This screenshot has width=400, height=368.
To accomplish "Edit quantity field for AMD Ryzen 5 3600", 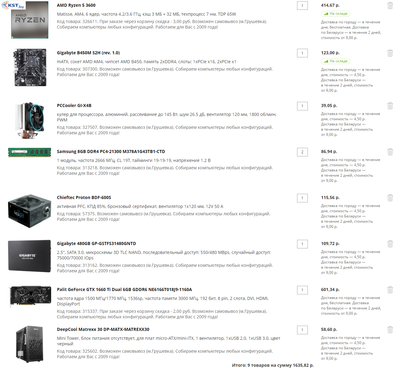I will (302, 6).
